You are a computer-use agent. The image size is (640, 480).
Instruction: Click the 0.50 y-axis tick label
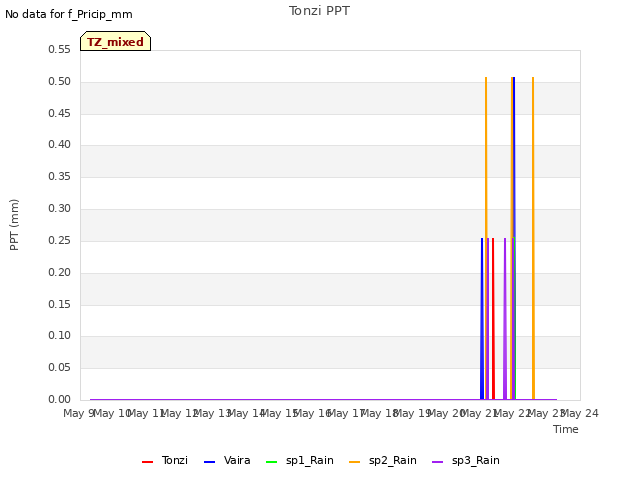[60, 81]
